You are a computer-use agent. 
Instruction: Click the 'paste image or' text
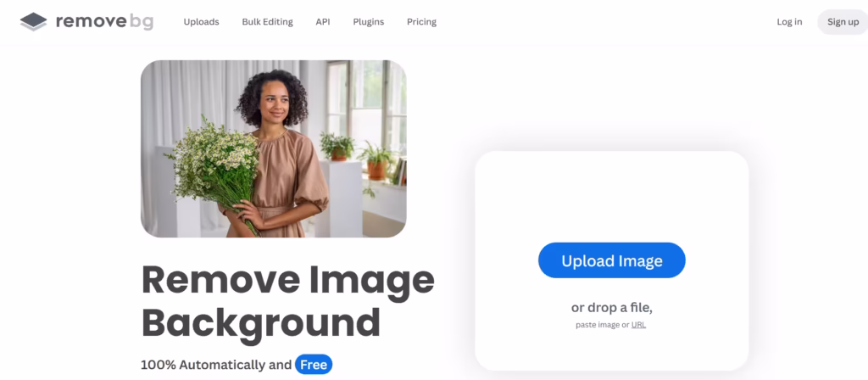point(603,325)
